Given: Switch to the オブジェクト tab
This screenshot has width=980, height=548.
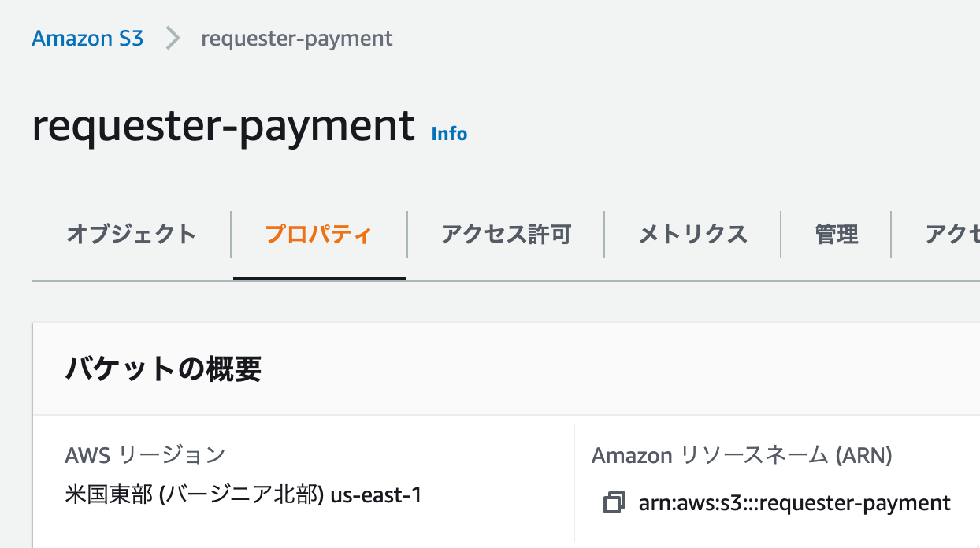Looking at the screenshot, I should tap(131, 234).
